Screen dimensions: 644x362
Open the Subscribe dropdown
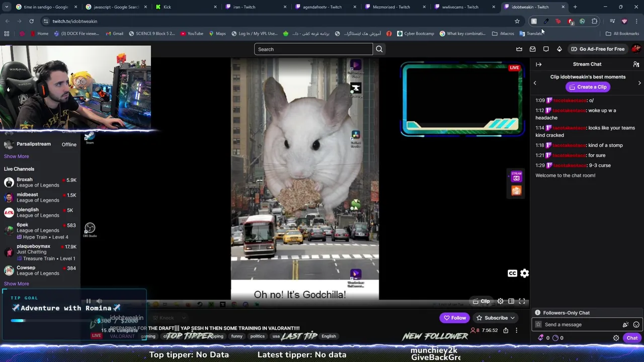(x=496, y=318)
